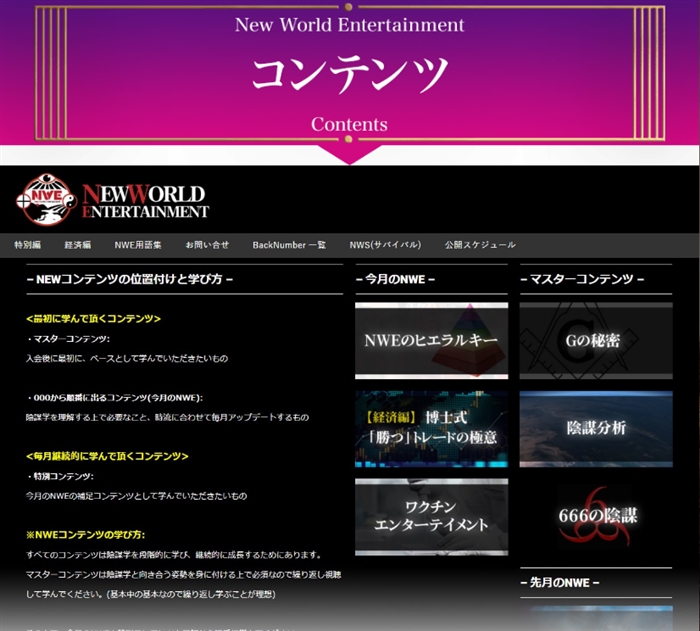Click the banner title コンテンツ

coord(350,74)
